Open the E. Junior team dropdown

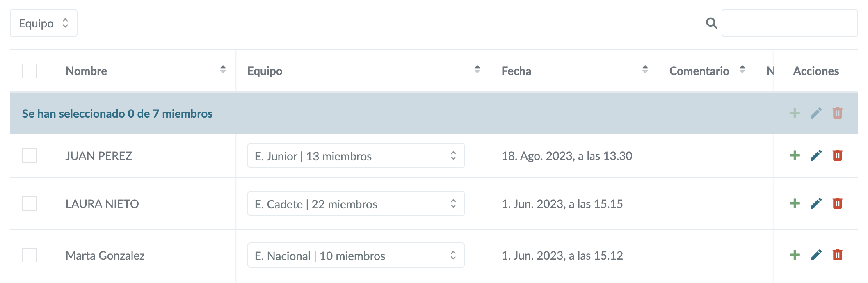point(356,156)
